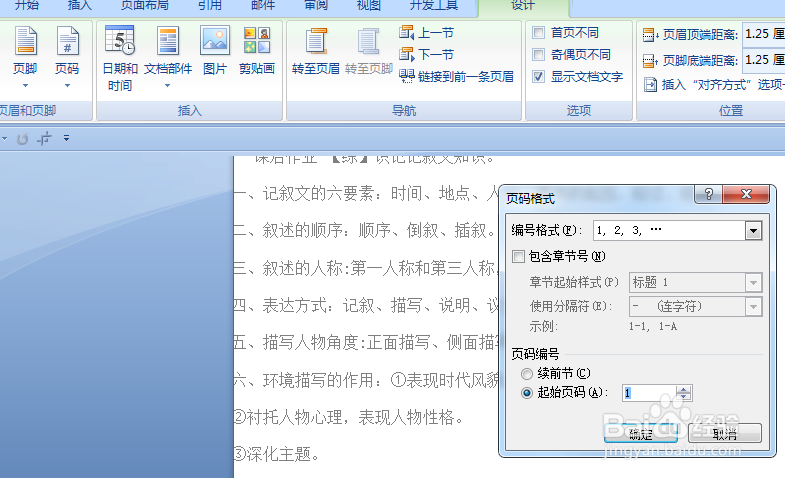This screenshot has width=785, height=478.
Task: Click 取消 button in dialog
Action: [x=725, y=433]
